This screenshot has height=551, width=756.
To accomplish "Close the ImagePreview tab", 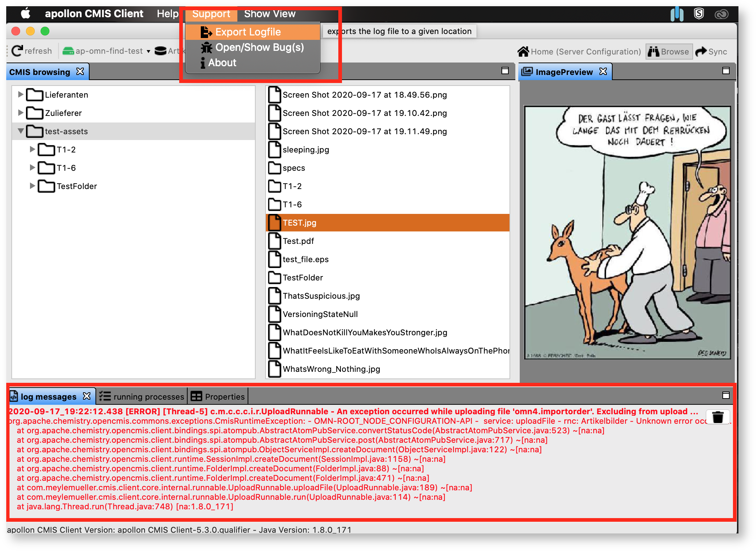I will [603, 72].
